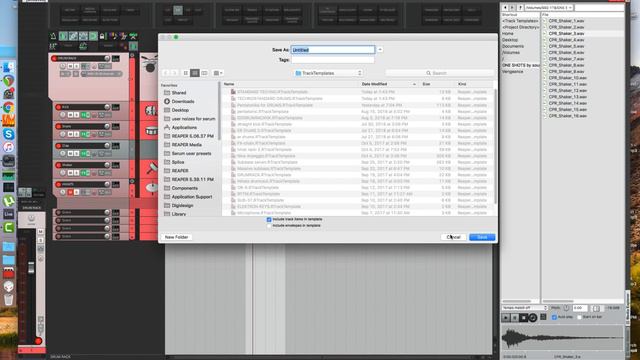Screen dimensions: 640x360
Task: Toggle Start on bar checkbox
Action: click(580, 317)
